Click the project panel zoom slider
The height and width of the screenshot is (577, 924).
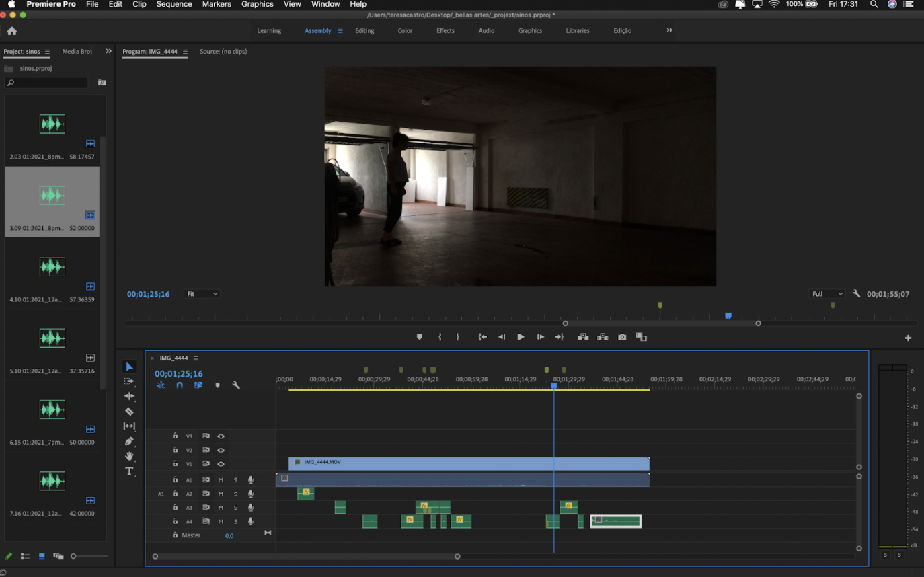click(74, 556)
